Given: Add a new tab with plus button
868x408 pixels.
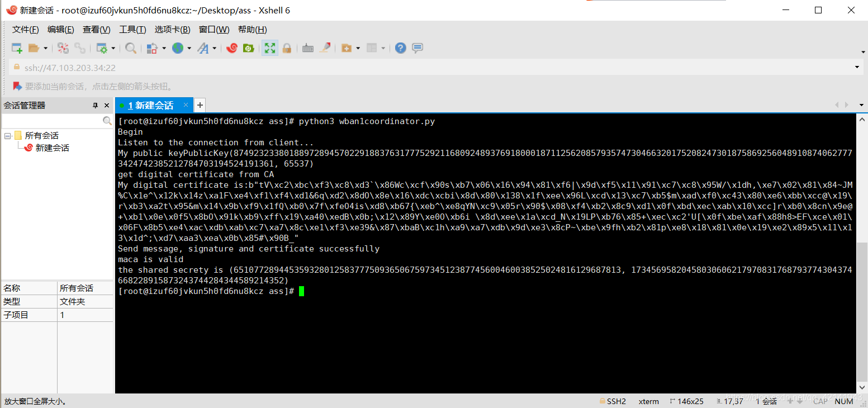Looking at the screenshot, I should [x=200, y=105].
